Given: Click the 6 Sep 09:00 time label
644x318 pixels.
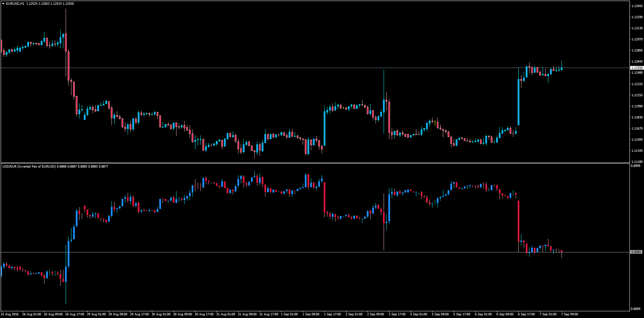Looking at the screenshot, I should coord(505,314).
